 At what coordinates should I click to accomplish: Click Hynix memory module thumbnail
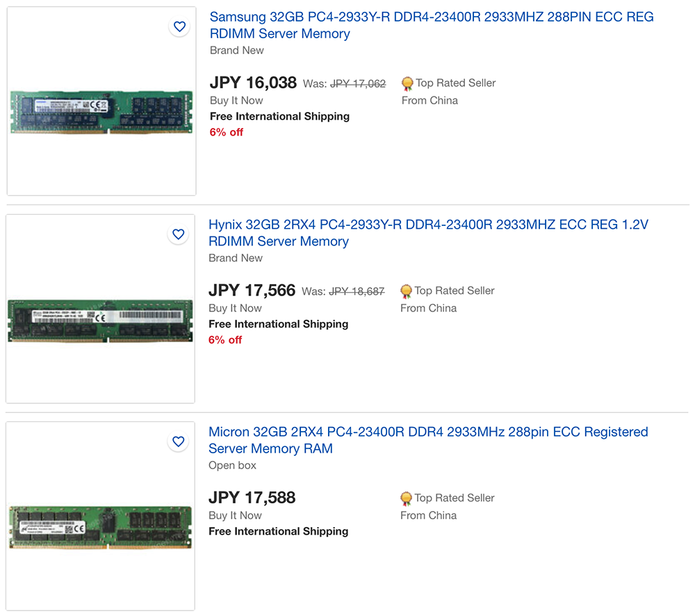coord(100,321)
